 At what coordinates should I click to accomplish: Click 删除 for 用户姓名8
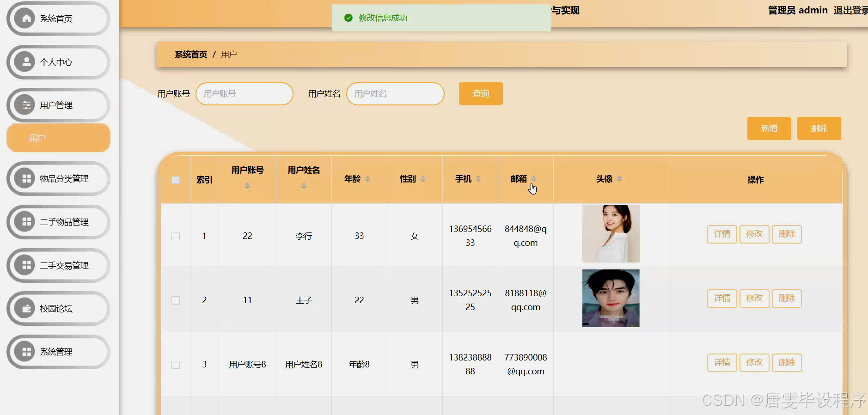pyautogui.click(x=787, y=362)
